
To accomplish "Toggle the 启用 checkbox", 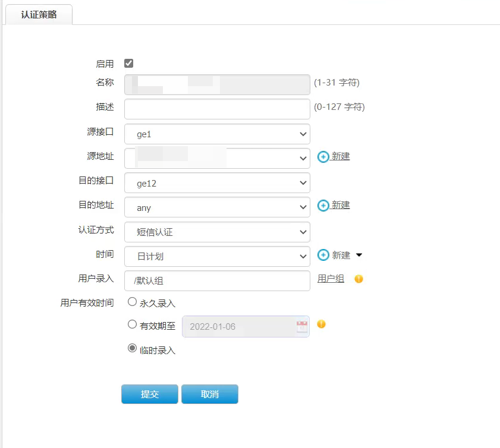I will point(129,64).
